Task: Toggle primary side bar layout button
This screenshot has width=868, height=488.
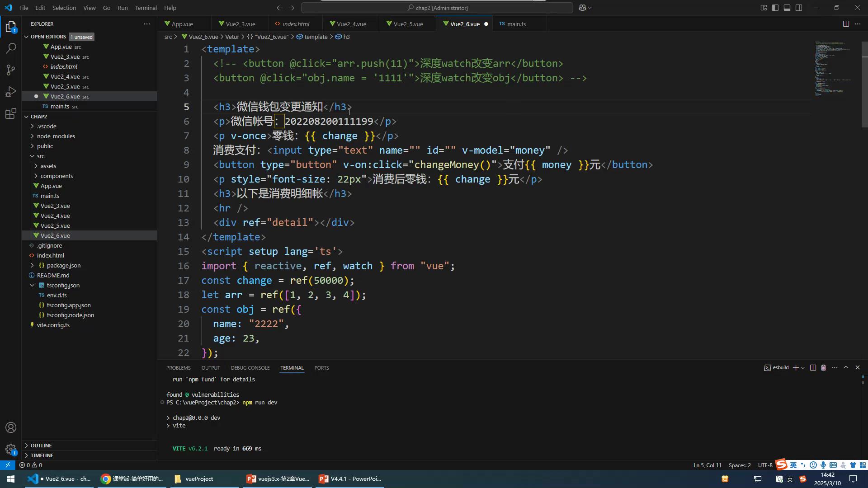Action: click(x=775, y=8)
